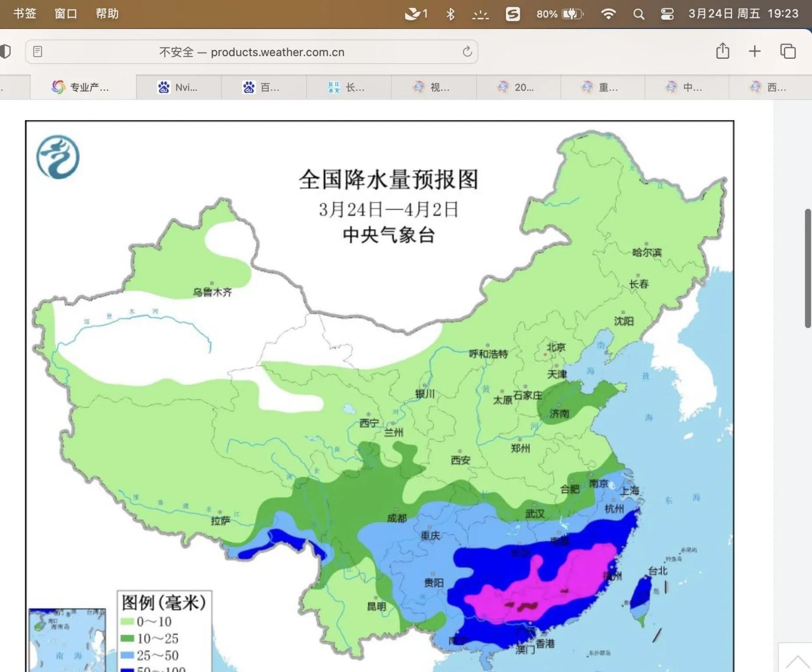Reload the page with the refresh icon
Screen dimensions: 812x672
pyautogui.click(x=467, y=51)
